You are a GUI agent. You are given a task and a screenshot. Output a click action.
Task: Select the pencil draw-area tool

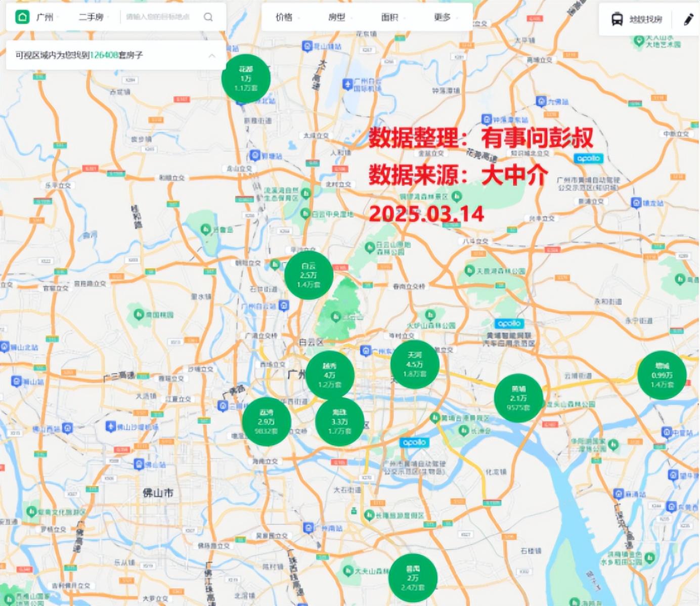tap(688, 20)
